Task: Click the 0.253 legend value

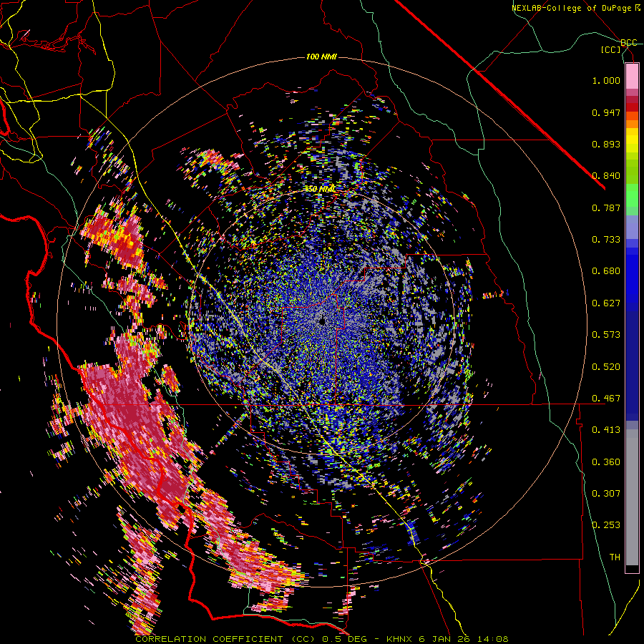Action: (606, 525)
